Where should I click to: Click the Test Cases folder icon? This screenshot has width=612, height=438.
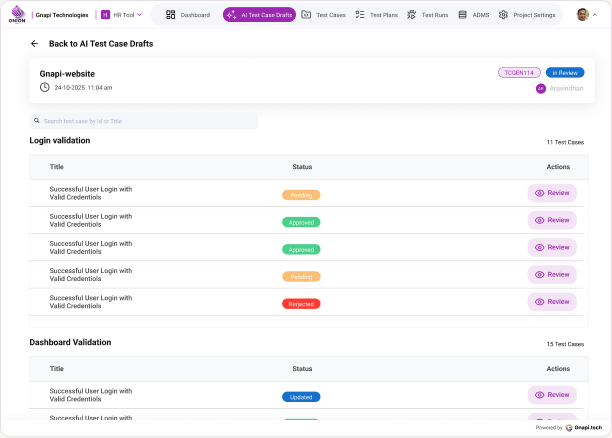click(306, 15)
